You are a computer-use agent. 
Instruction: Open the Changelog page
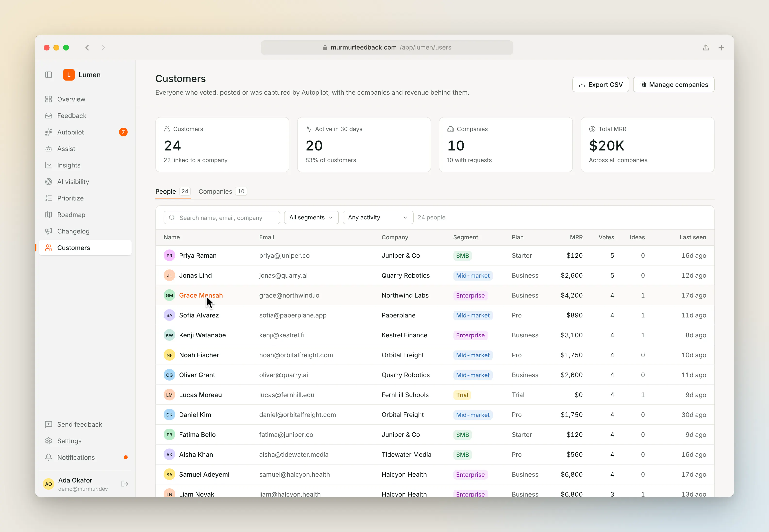click(85, 231)
